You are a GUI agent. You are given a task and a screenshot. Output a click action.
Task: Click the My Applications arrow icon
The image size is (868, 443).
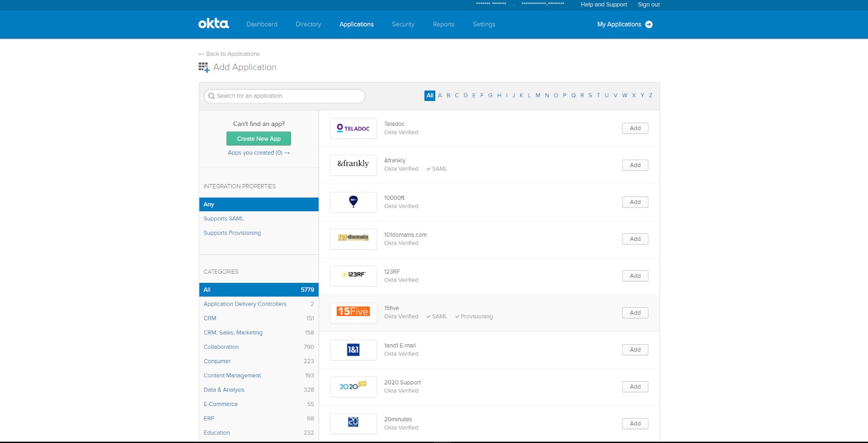tap(649, 24)
